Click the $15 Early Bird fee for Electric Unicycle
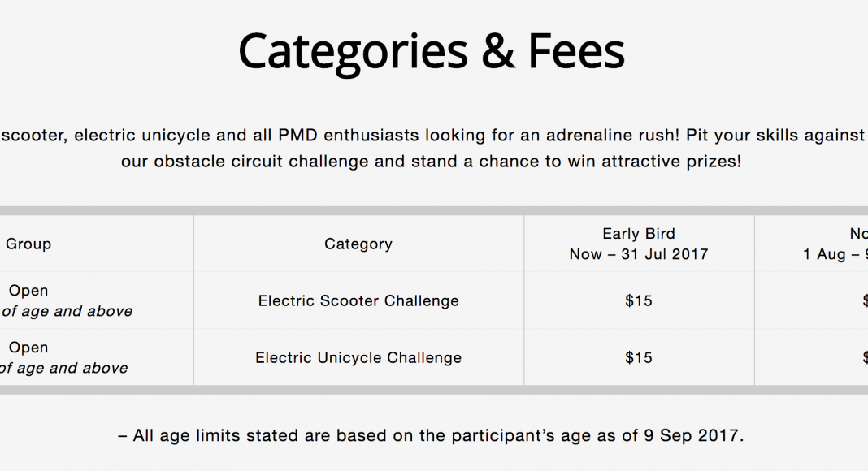868x471 pixels. (x=639, y=357)
